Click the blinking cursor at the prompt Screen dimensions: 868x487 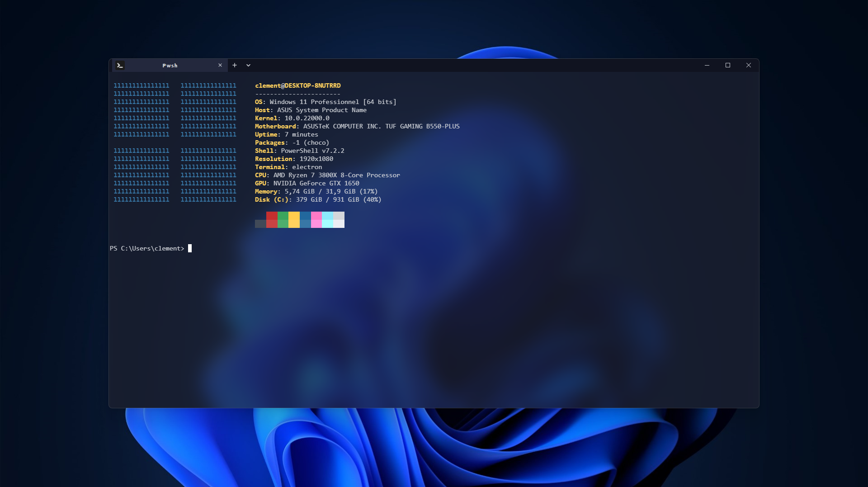[189, 248]
